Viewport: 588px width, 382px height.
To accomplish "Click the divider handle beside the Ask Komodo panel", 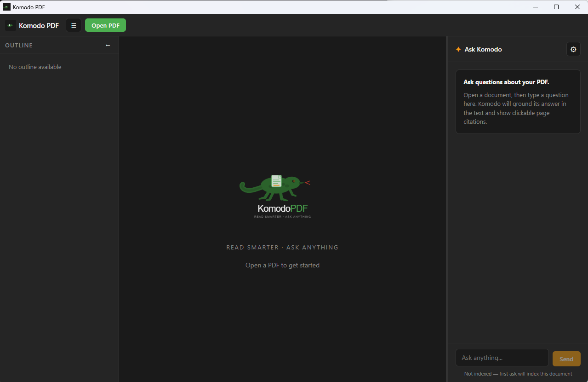I will coord(447,209).
